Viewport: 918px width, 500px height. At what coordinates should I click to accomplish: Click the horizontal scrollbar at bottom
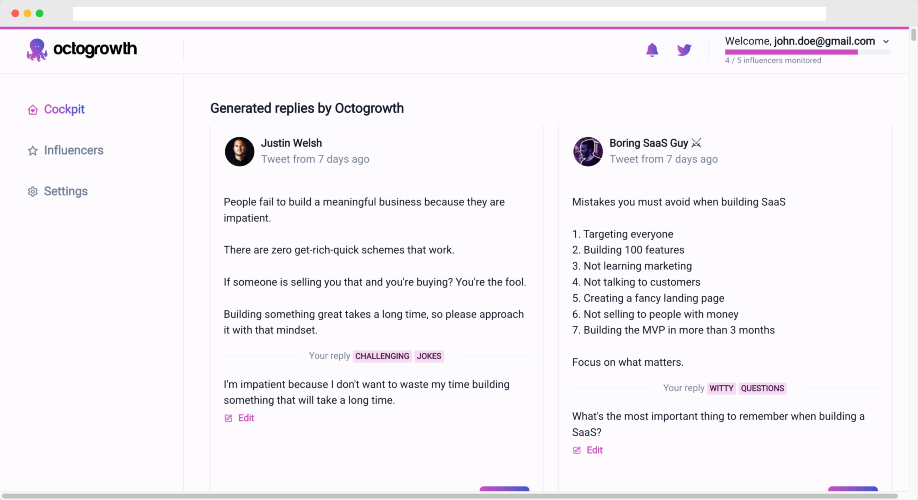pyautogui.click(x=450, y=496)
